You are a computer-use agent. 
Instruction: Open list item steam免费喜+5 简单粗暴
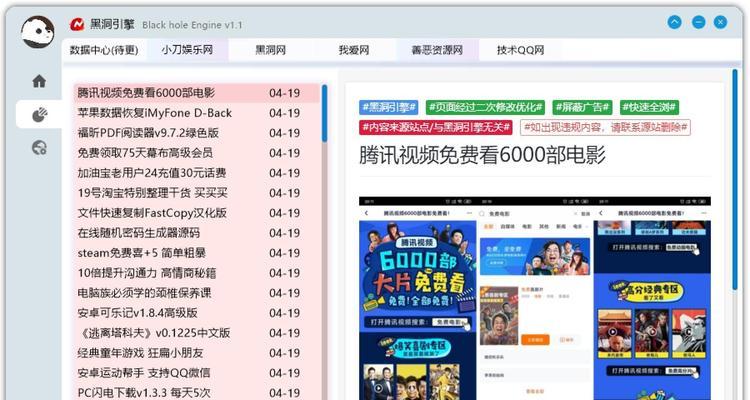coord(197,253)
